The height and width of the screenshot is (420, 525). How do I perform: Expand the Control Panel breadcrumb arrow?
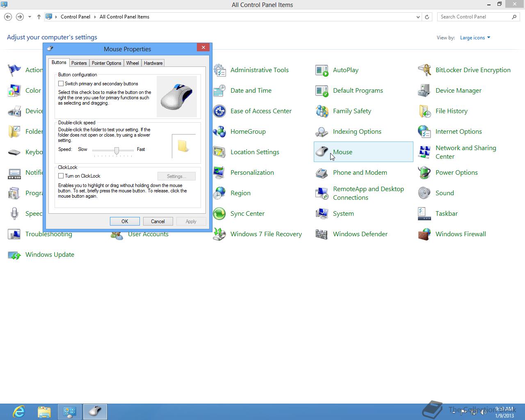[95, 17]
